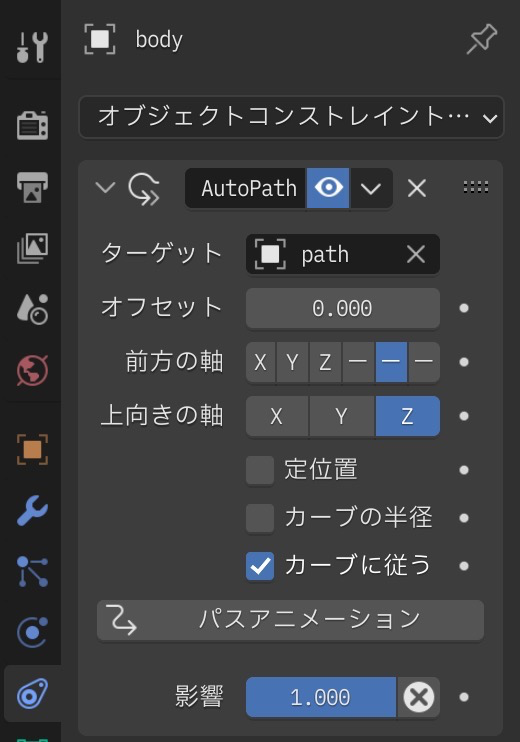520x742 pixels.
Task: Open the Tool properties tab
Action: [32, 47]
